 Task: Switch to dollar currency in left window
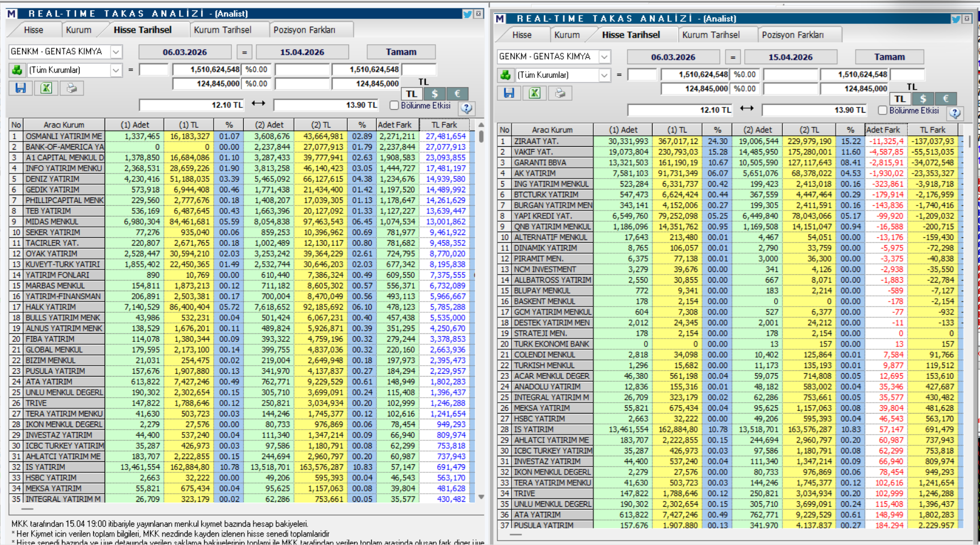(435, 94)
